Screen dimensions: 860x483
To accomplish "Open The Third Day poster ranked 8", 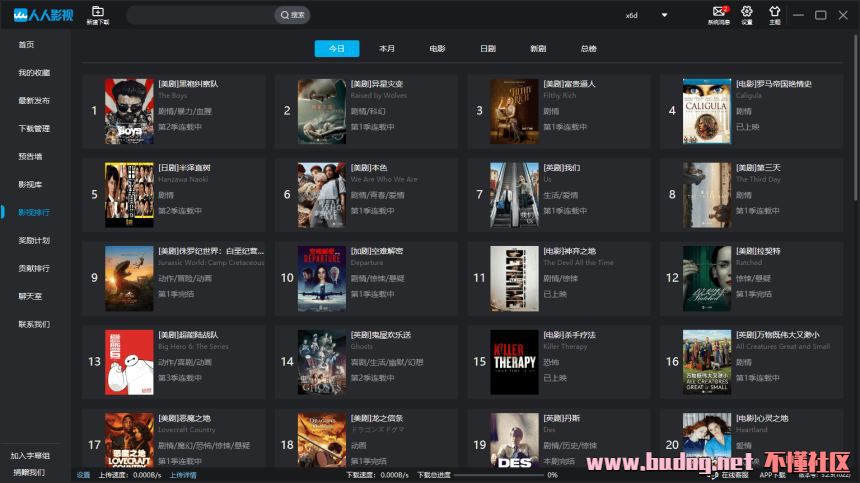I will coord(707,195).
